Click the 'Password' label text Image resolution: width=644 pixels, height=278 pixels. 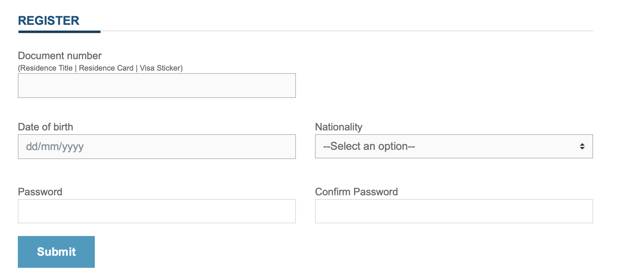click(x=40, y=192)
